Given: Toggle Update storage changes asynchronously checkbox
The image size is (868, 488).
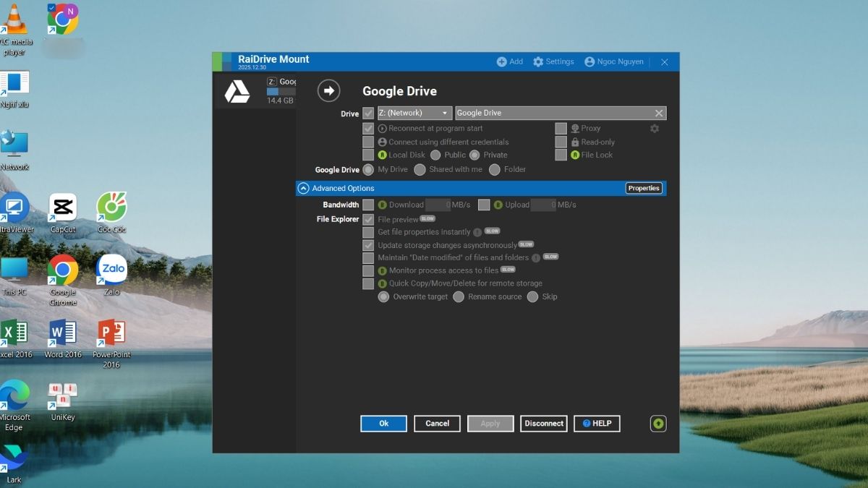Looking at the screenshot, I should click(368, 245).
